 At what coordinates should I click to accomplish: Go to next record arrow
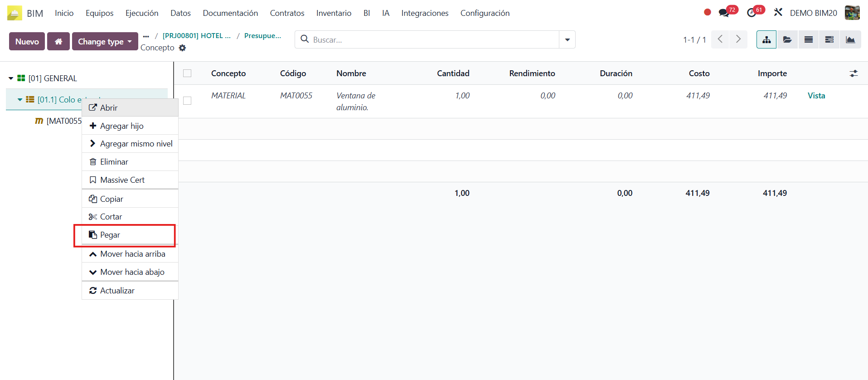[738, 40]
